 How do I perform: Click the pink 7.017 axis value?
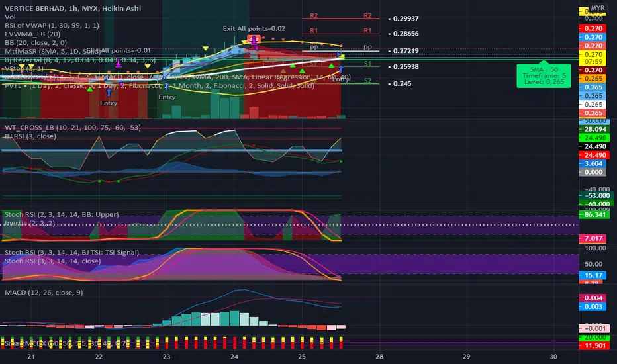click(x=593, y=238)
